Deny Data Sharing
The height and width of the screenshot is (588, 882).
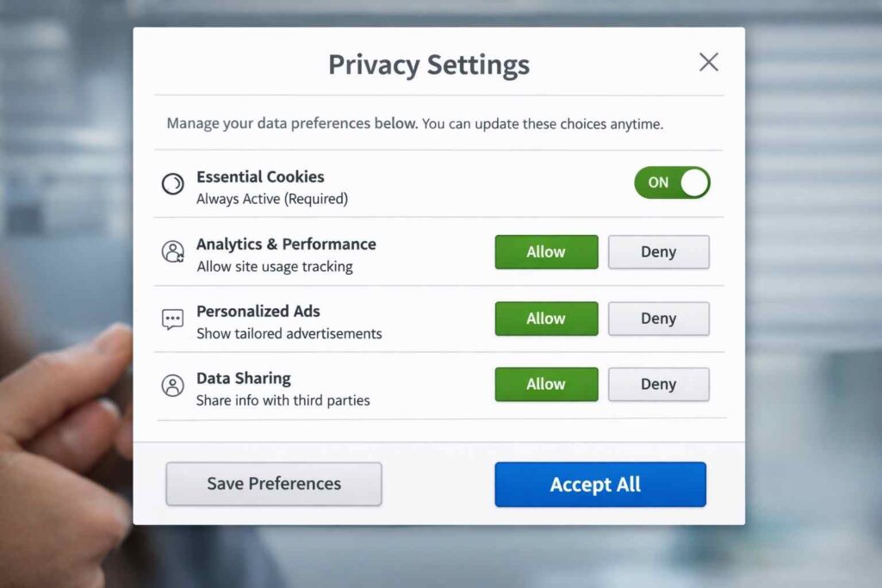pyautogui.click(x=658, y=384)
